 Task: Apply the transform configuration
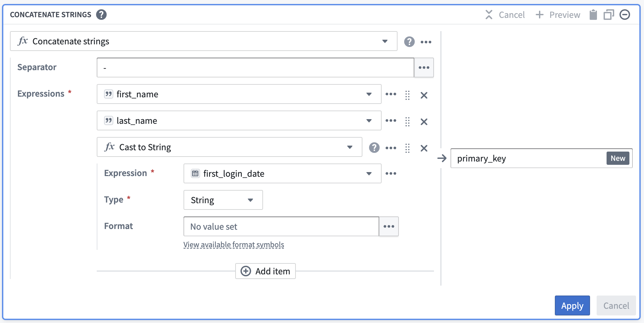572,305
